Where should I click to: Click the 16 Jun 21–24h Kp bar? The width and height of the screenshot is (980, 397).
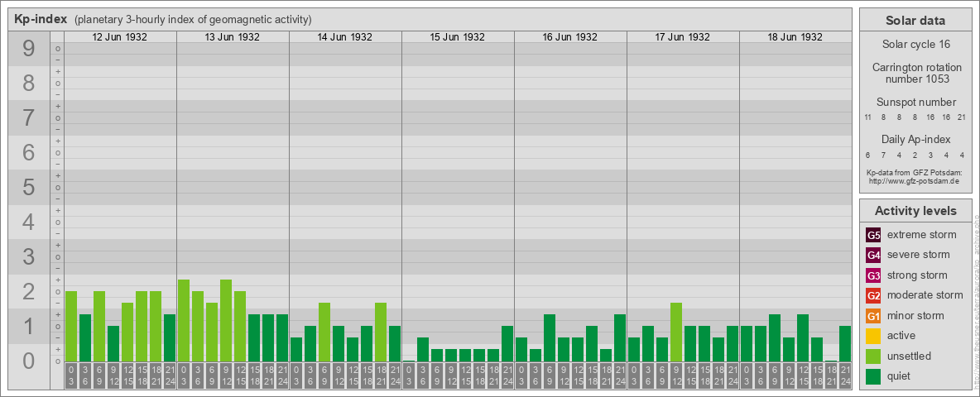pos(619,337)
